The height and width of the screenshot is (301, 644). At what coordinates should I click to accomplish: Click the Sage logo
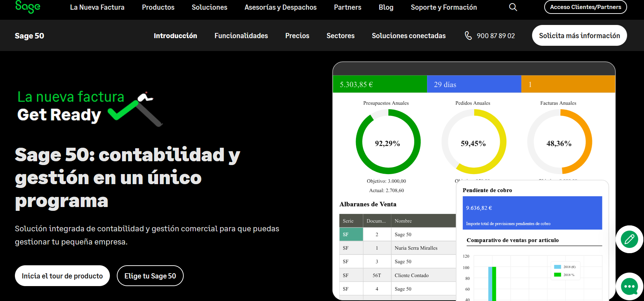coord(28,7)
